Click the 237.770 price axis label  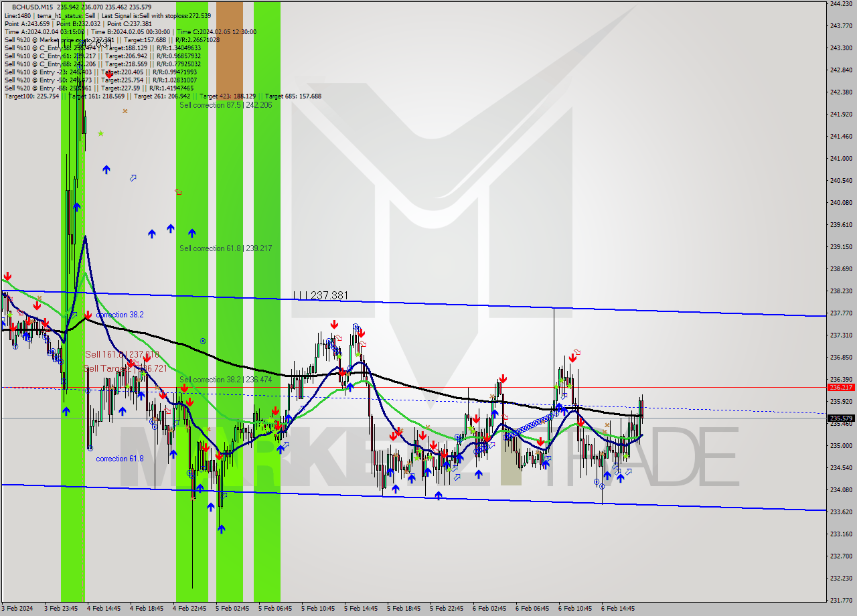coord(840,313)
